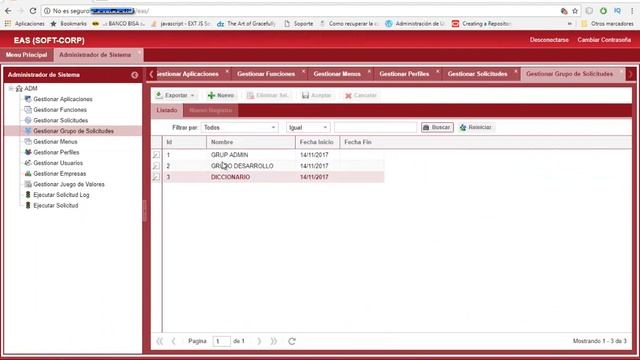Click the Gestionar Aplicaciones tree icon
Viewport: 640px width, 360px height.
pos(28,99)
